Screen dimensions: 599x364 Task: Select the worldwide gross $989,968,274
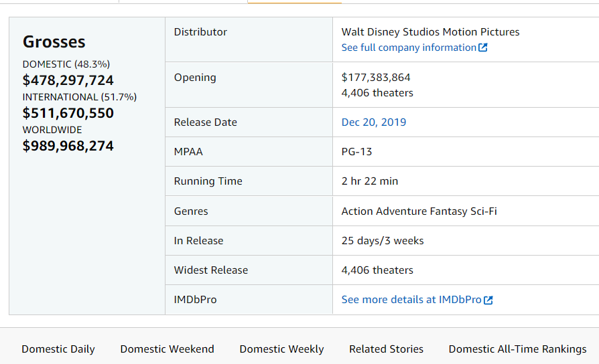[x=68, y=146]
